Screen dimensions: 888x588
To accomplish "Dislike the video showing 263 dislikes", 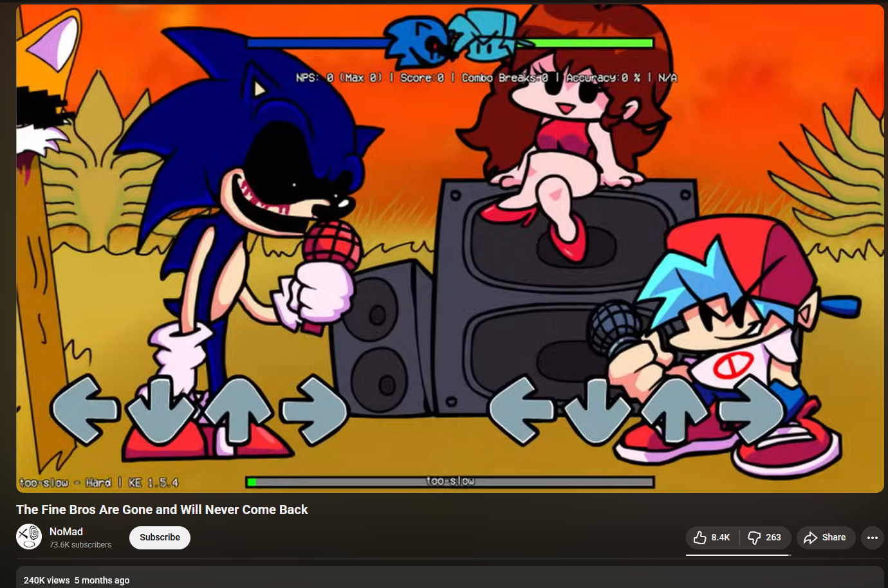I will pos(765,537).
